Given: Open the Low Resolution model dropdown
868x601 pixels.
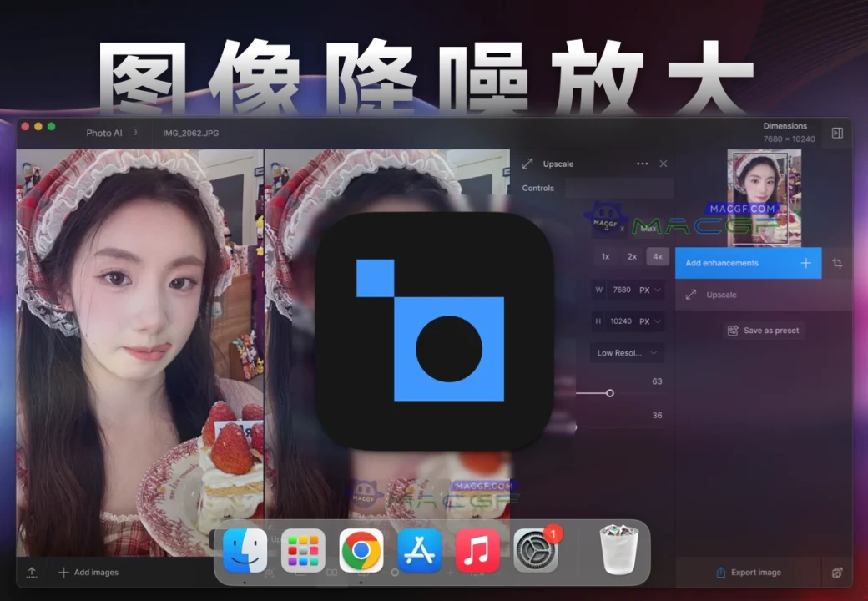Looking at the screenshot, I should [627, 353].
